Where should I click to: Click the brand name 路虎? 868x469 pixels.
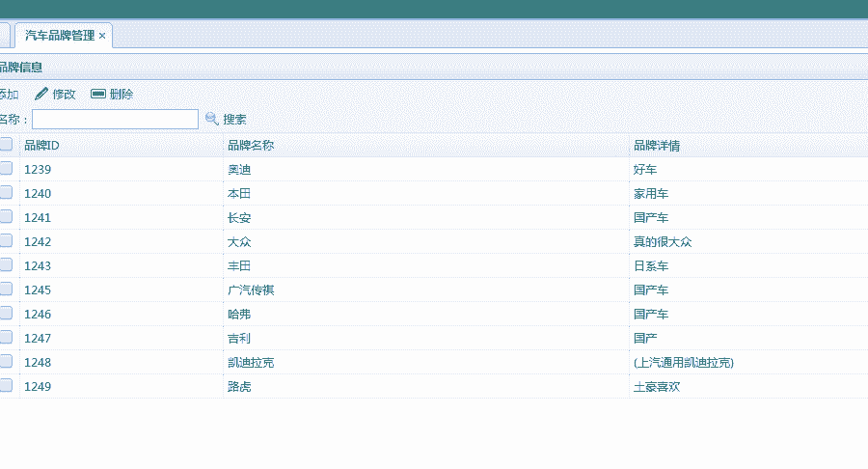[x=239, y=386]
